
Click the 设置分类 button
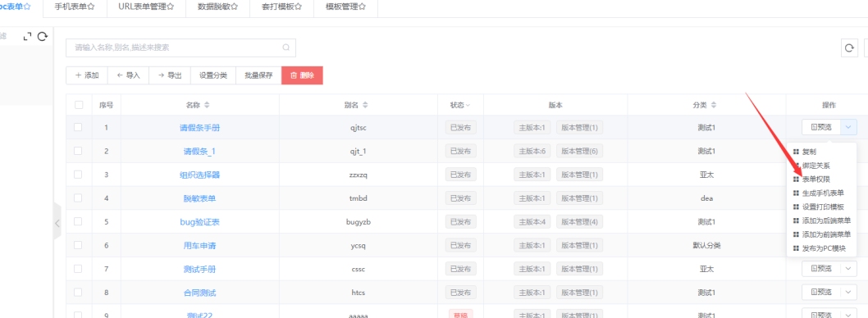[213, 75]
